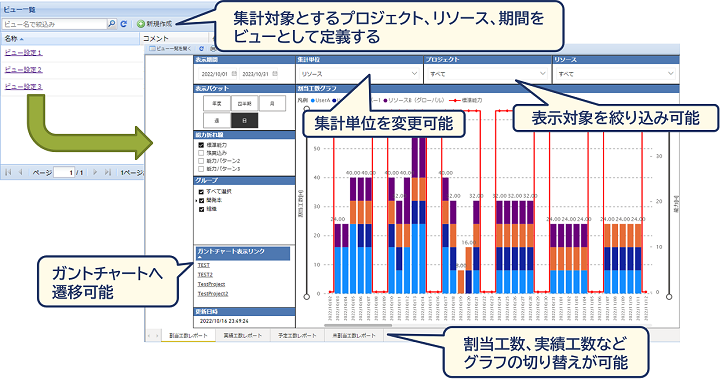This screenshot has width=720, height=379.
Task: Open the 集計単位 dropdown showing リソース
Action: (x=359, y=74)
